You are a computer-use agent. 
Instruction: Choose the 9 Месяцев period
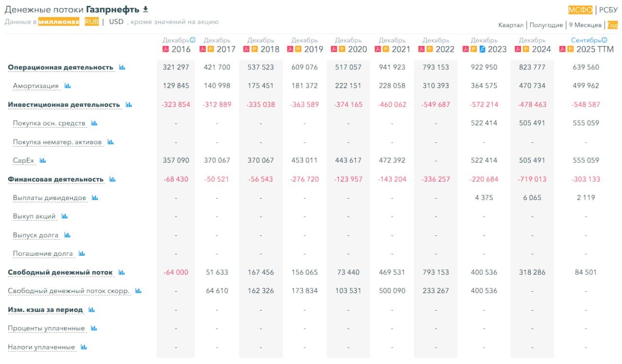pyautogui.click(x=585, y=25)
